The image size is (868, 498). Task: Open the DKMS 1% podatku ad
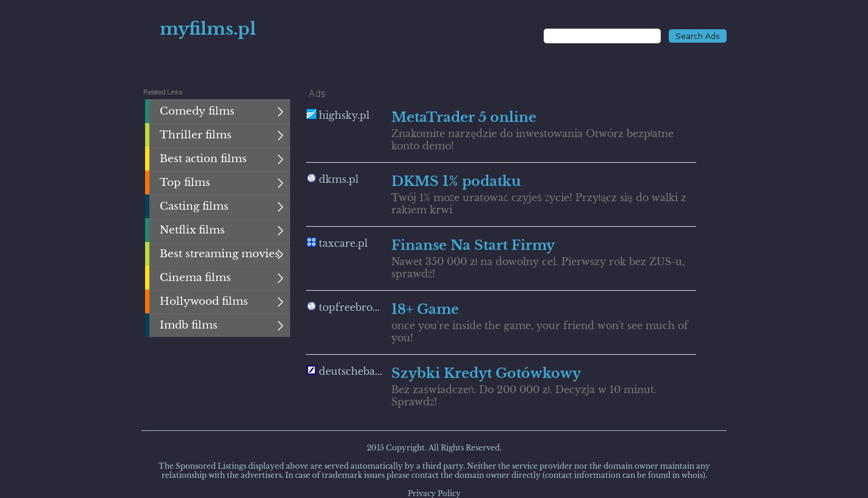tap(455, 181)
